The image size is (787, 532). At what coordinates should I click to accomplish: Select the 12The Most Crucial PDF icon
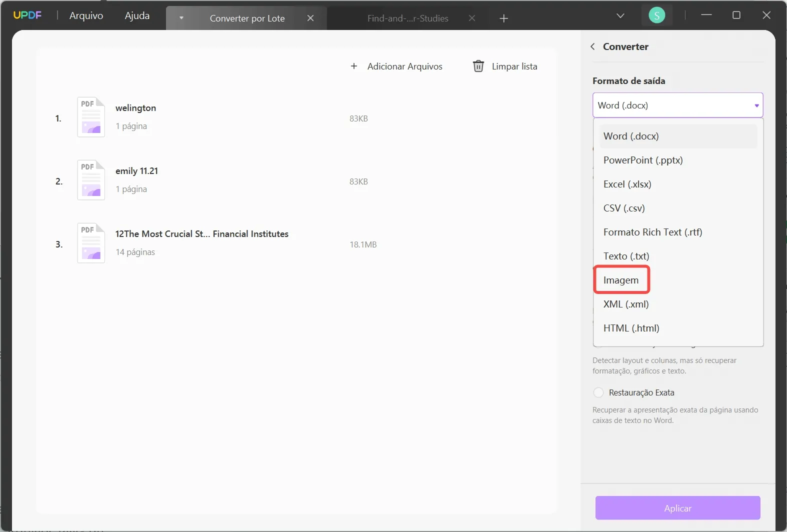click(91, 243)
